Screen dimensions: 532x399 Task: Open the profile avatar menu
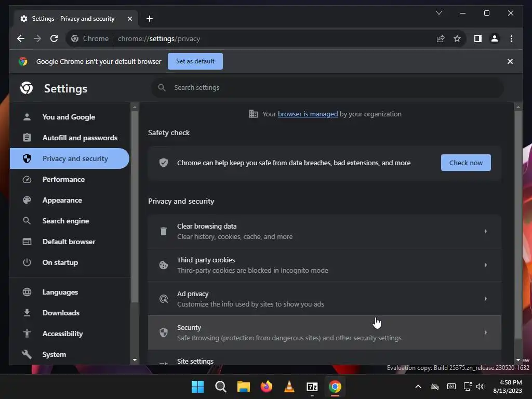495,38
